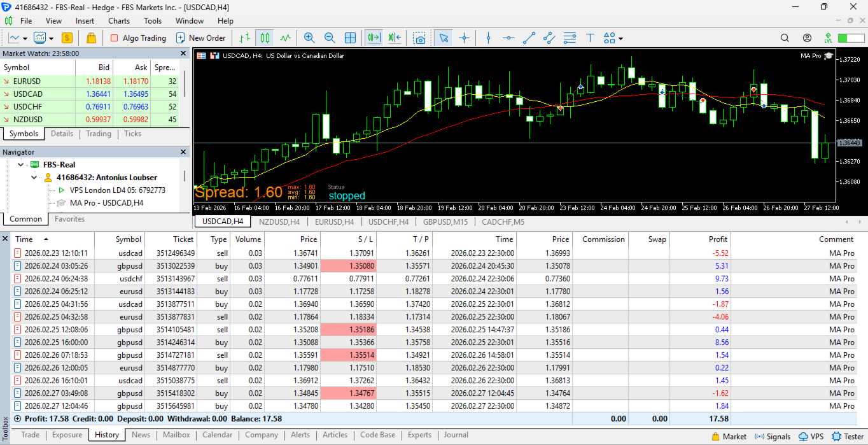Open Tester from the status bar
The image size is (868, 445).
click(848, 437)
